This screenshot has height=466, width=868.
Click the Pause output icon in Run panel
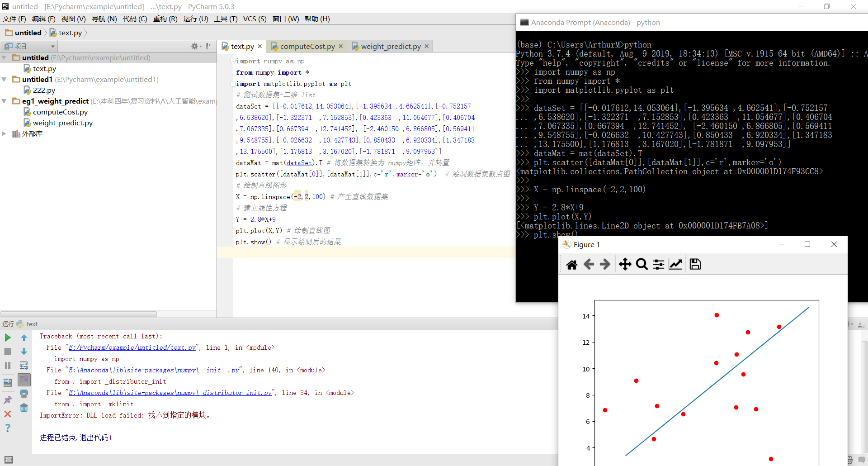pyautogui.click(x=8, y=366)
